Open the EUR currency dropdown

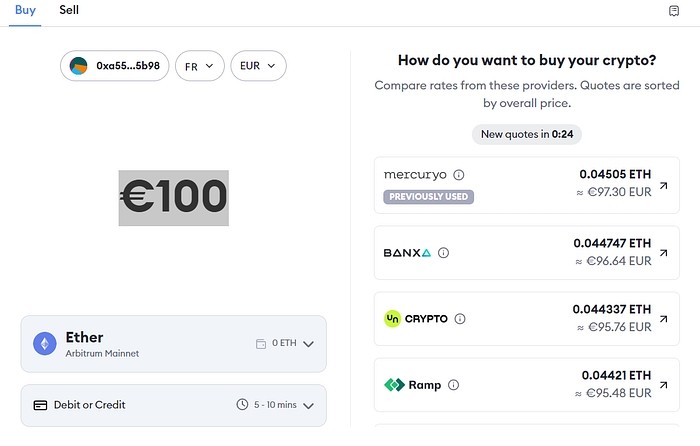click(x=258, y=67)
